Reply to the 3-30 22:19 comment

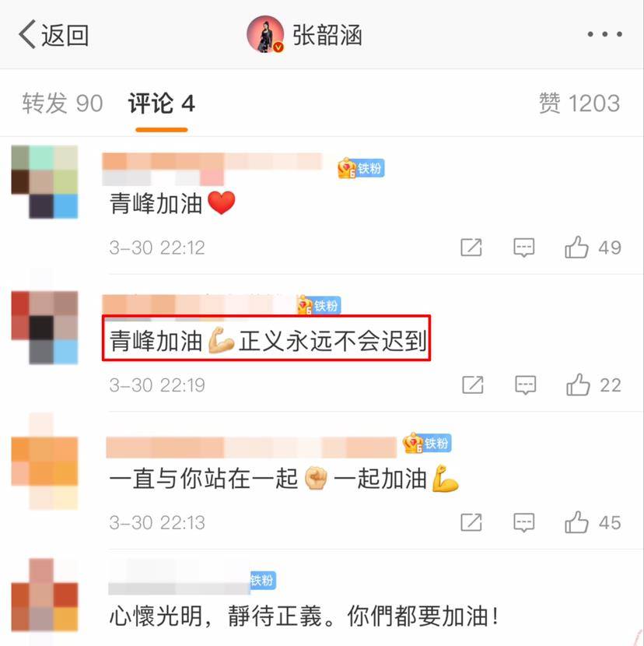526,385
